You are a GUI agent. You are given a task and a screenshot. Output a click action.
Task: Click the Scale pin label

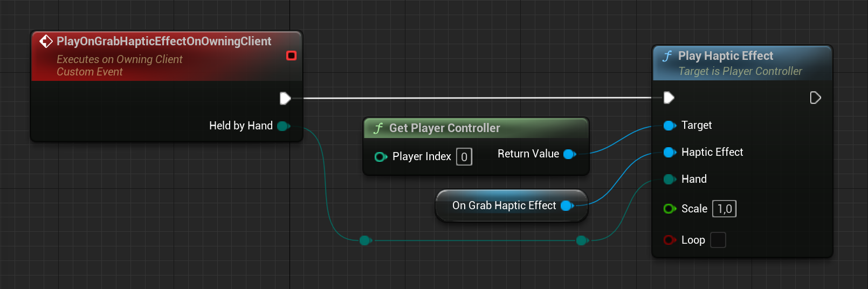point(694,209)
